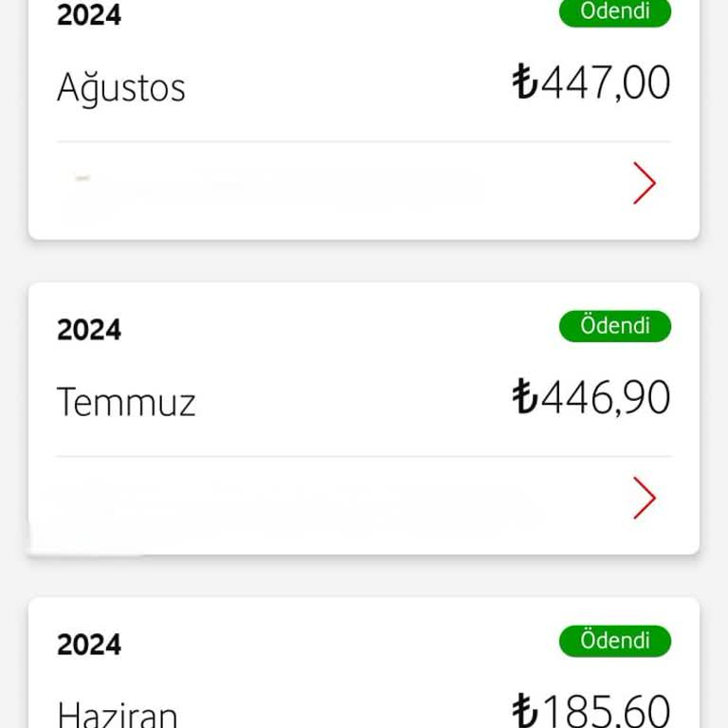Image resolution: width=728 pixels, height=728 pixels.
Task: Tap the 446,90 amount for Temmuz
Action: (x=607, y=397)
